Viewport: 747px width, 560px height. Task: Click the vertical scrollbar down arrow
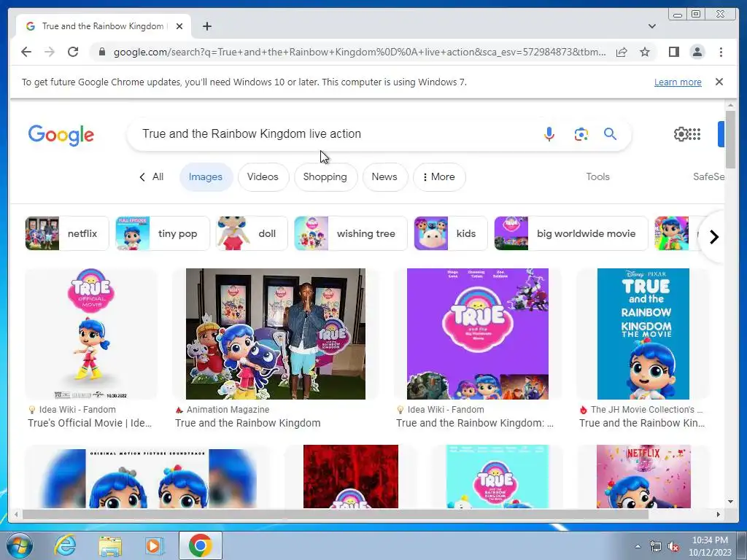[730, 502]
